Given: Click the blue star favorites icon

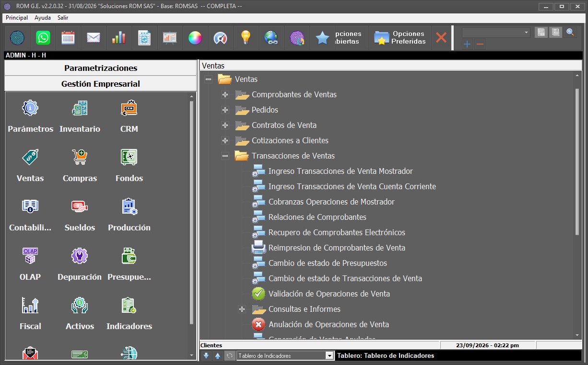Looking at the screenshot, I should [322, 38].
